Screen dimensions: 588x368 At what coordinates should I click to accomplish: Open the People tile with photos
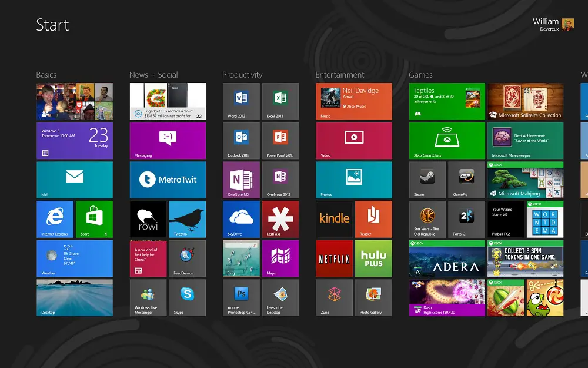tap(75, 101)
